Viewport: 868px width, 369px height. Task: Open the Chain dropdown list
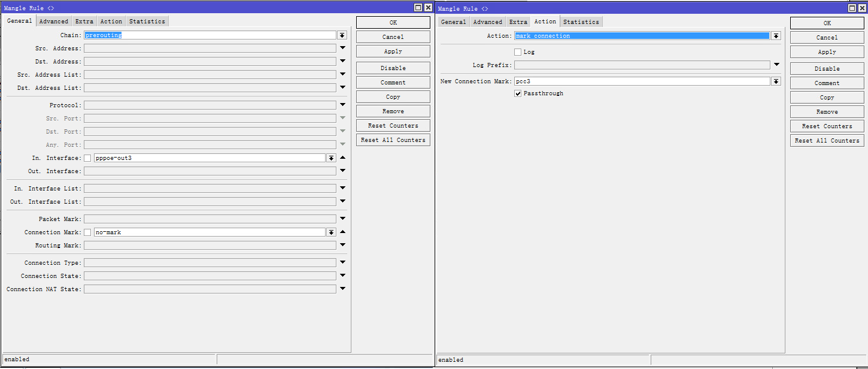click(x=342, y=35)
